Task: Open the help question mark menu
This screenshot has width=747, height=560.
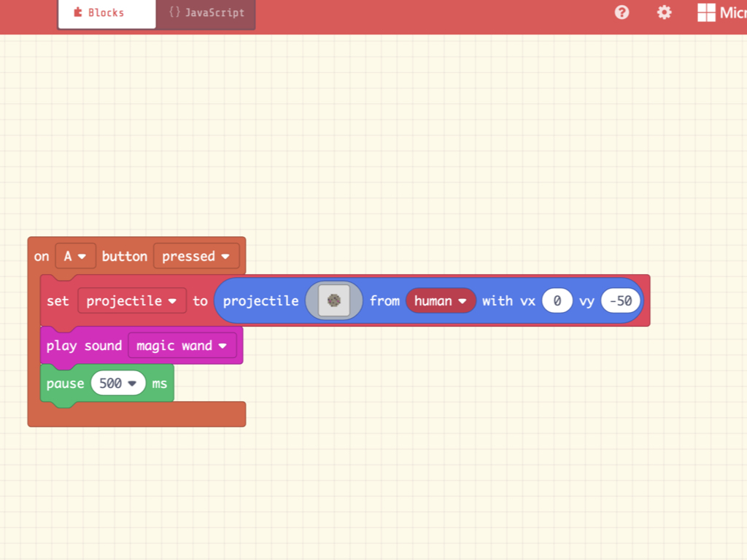Action: [x=622, y=12]
